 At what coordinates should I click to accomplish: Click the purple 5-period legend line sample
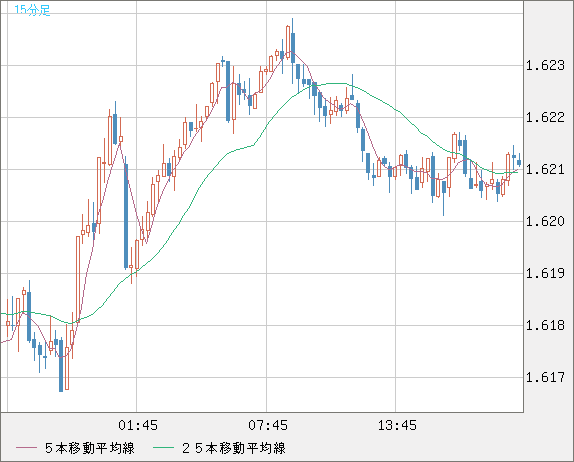(26, 448)
